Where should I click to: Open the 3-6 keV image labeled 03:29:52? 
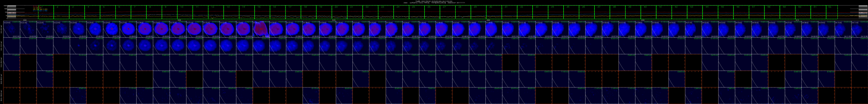click(161, 29)
